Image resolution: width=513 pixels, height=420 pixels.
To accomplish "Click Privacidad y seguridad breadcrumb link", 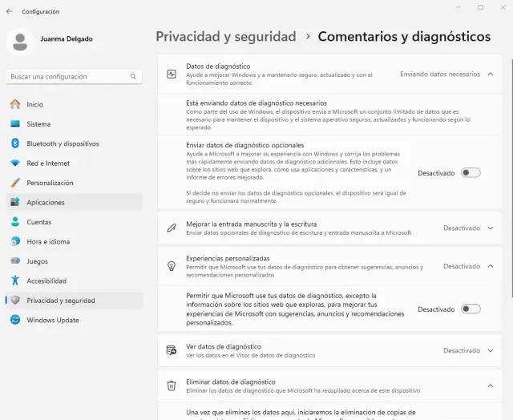I will pos(226,37).
